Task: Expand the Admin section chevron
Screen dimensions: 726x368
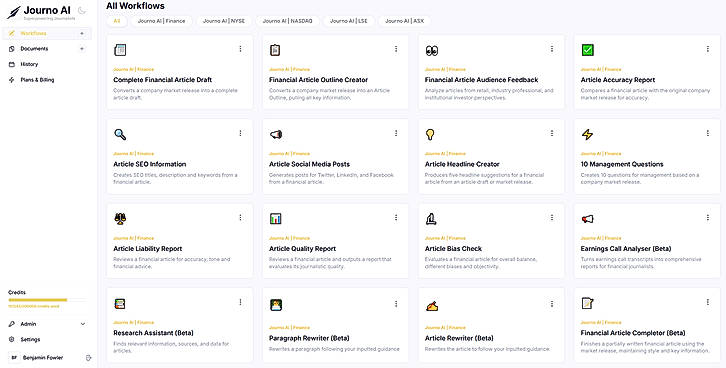Action: (x=83, y=324)
